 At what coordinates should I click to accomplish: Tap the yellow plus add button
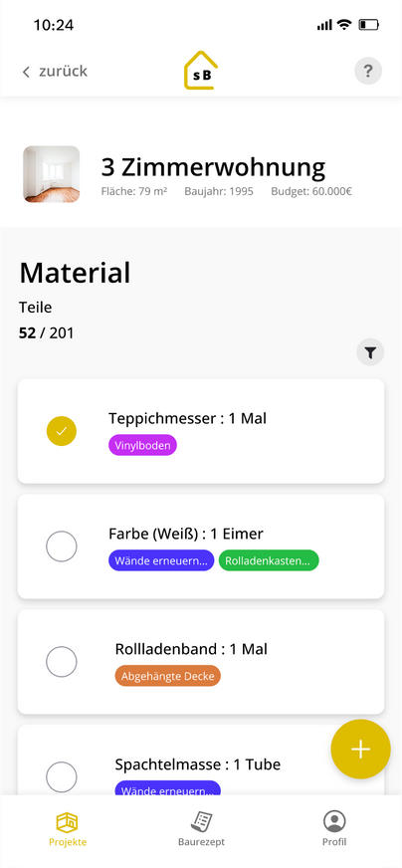click(360, 749)
